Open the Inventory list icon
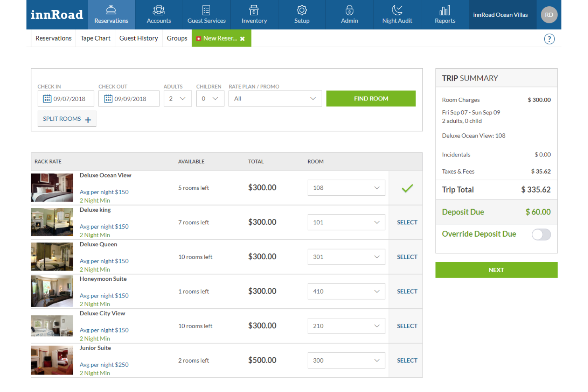 pyautogui.click(x=254, y=11)
